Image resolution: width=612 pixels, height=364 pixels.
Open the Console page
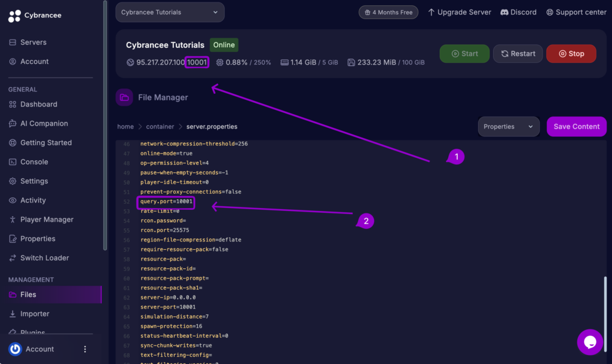[34, 162]
